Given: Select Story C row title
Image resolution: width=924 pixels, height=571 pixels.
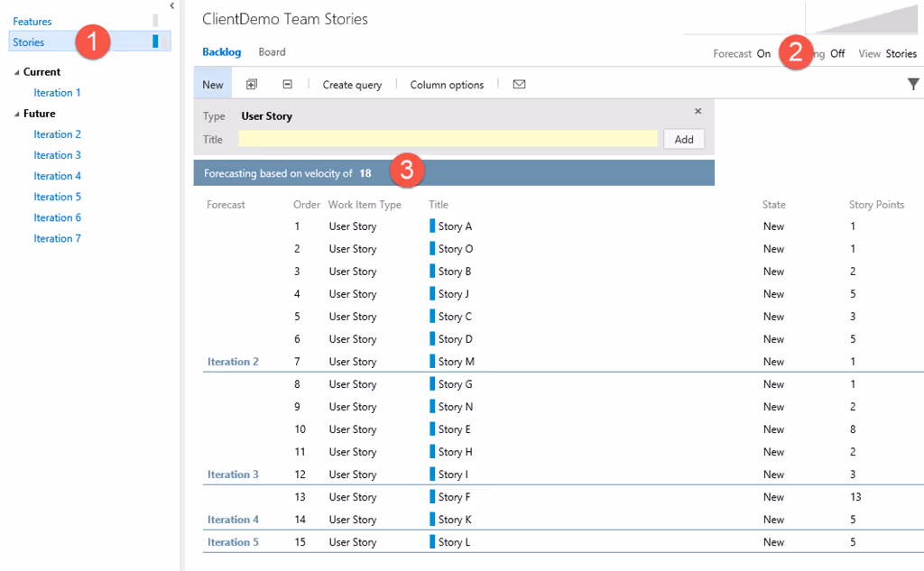Looking at the screenshot, I should [455, 317].
